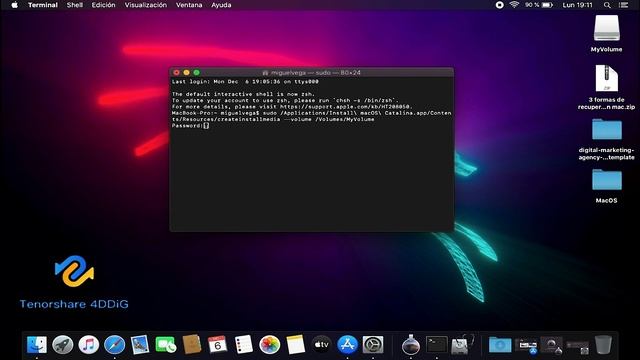Close the Terminal window with red button
This screenshot has height=360, width=640.
[177, 73]
